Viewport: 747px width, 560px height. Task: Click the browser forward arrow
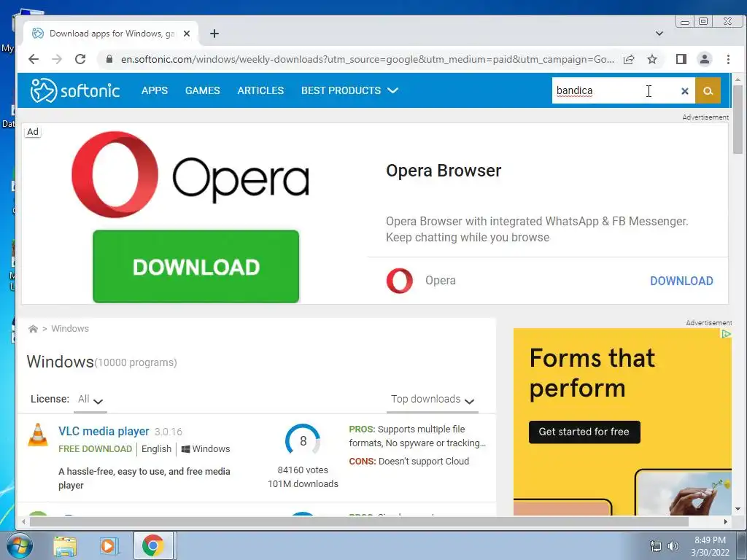click(x=57, y=59)
